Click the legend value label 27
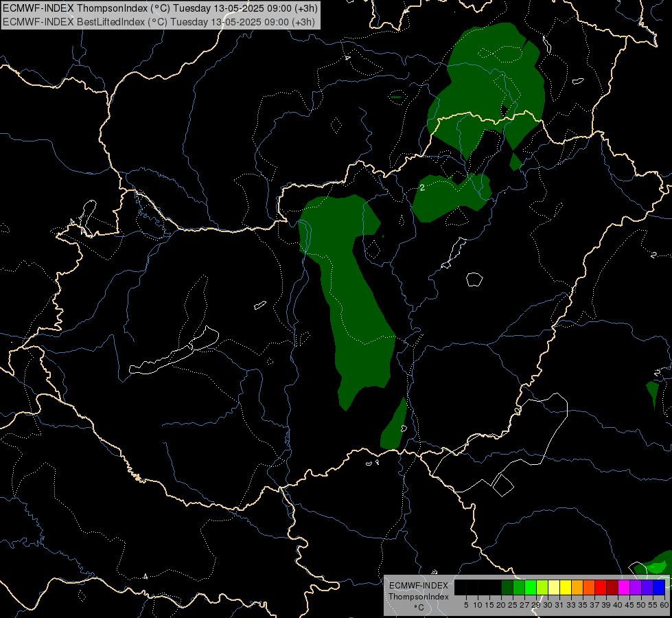672x618 pixels. coord(524,605)
